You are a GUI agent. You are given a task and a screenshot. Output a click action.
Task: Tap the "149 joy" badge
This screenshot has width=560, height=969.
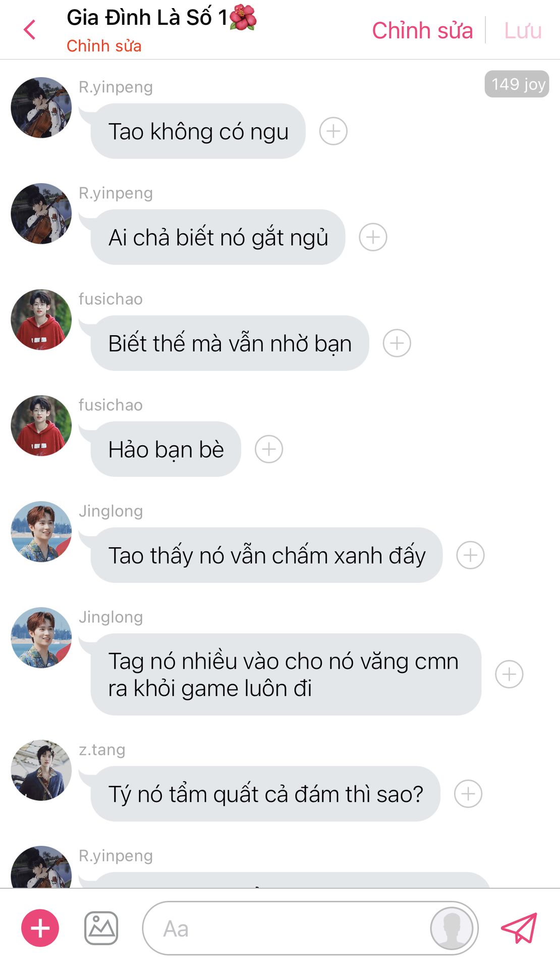pyautogui.click(x=517, y=84)
